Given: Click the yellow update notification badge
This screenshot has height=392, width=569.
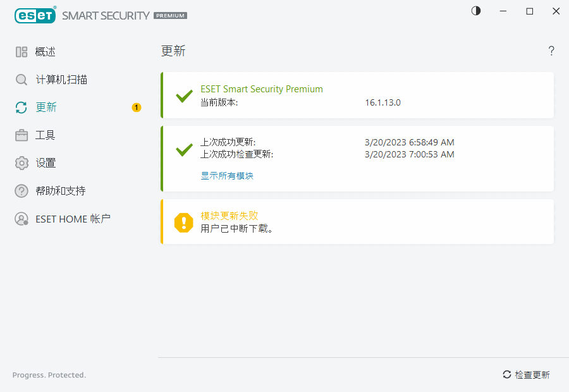Looking at the screenshot, I should [x=137, y=107].
